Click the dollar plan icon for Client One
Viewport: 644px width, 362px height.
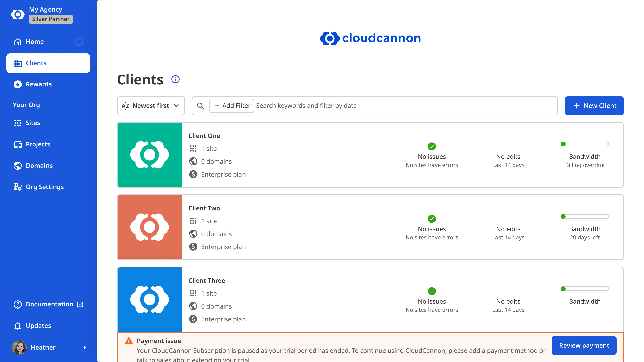click(x=193, y=174)
